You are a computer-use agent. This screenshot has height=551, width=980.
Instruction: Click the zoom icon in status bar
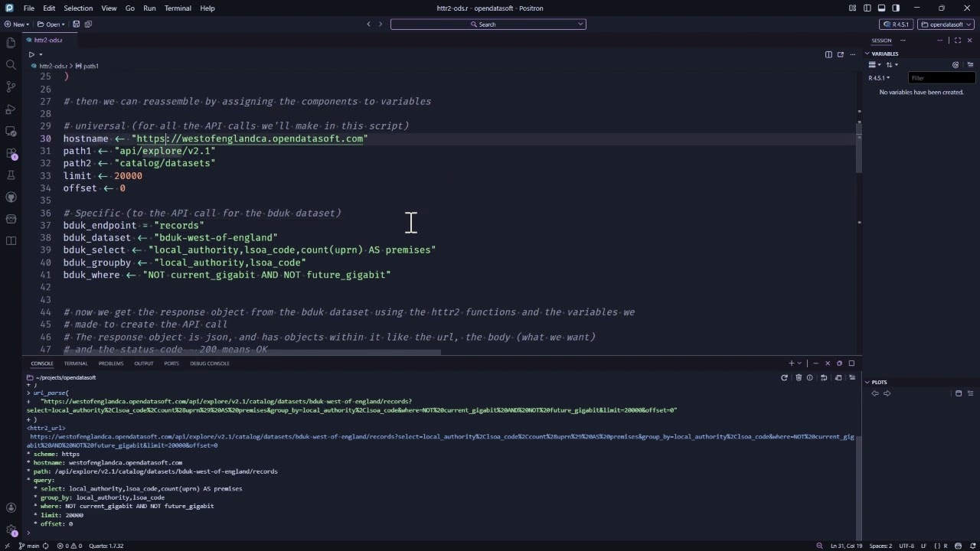point(820,546)
